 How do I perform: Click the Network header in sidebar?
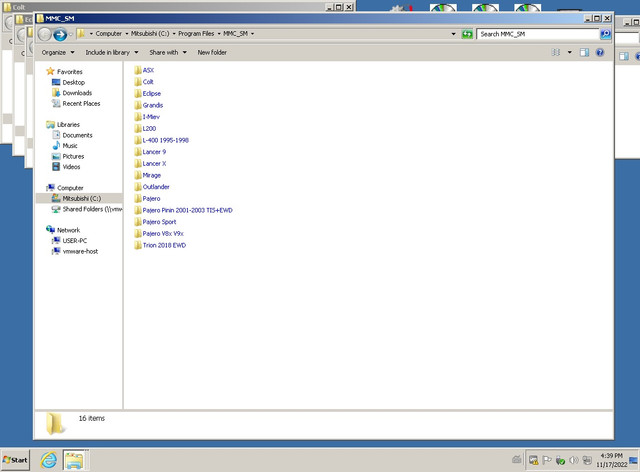point(68,230)
